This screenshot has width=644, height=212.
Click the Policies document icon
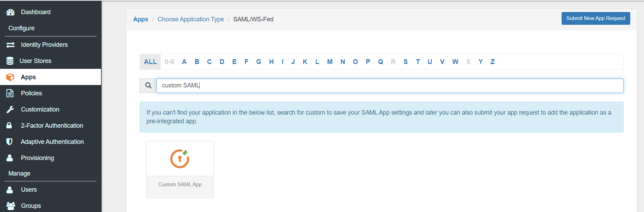tap(10, 93)
